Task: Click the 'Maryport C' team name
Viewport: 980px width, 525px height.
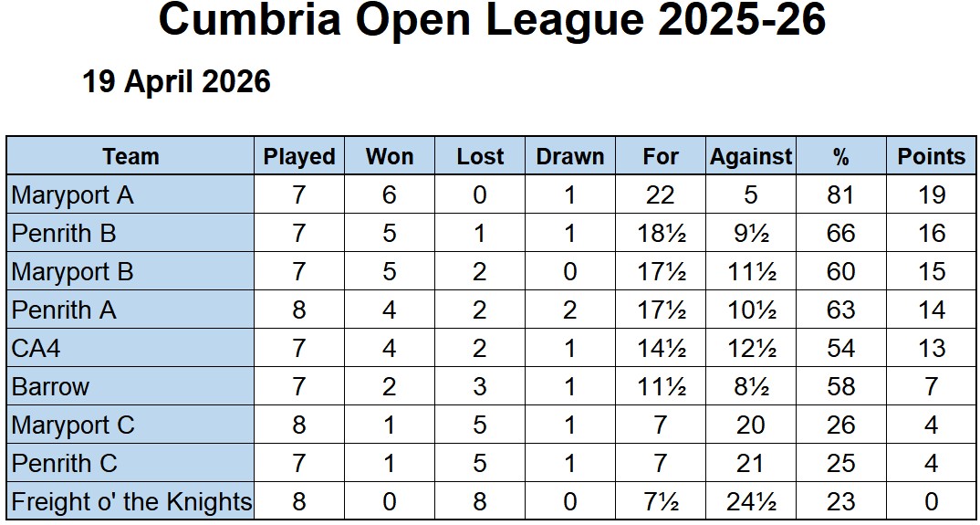Action: pyautogui.click(x=73, y=425)
